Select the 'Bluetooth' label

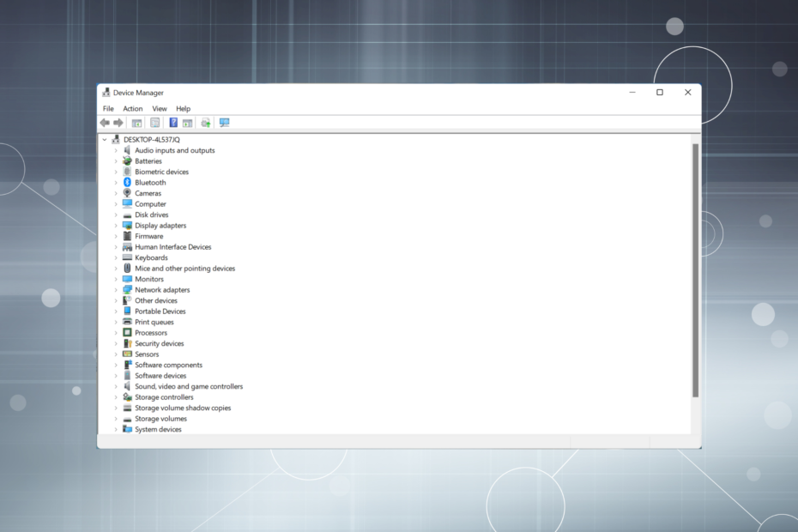150,182
